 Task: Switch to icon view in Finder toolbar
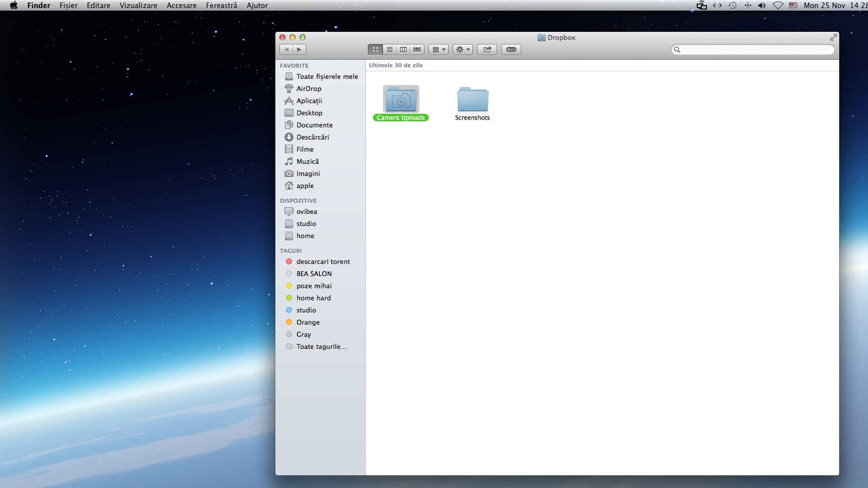tap(375, 50)
